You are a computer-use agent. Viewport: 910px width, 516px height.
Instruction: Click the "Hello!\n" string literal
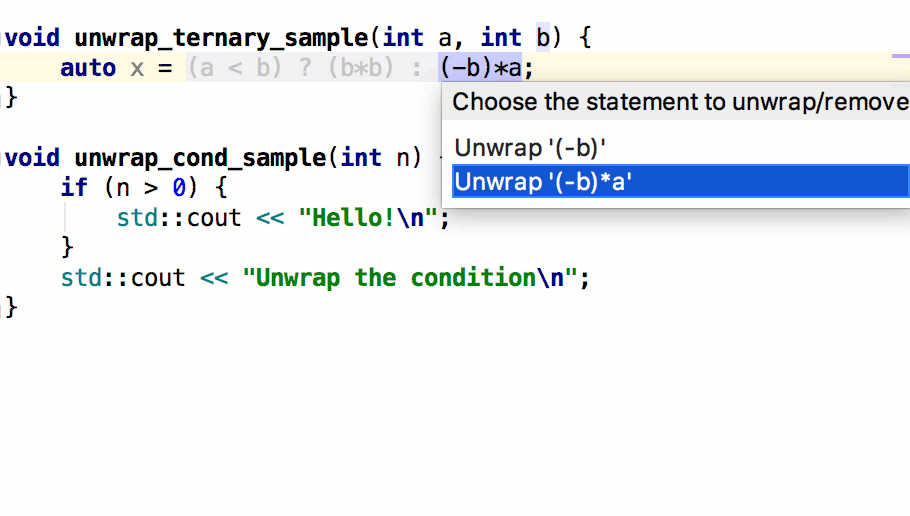coord(369,218)
